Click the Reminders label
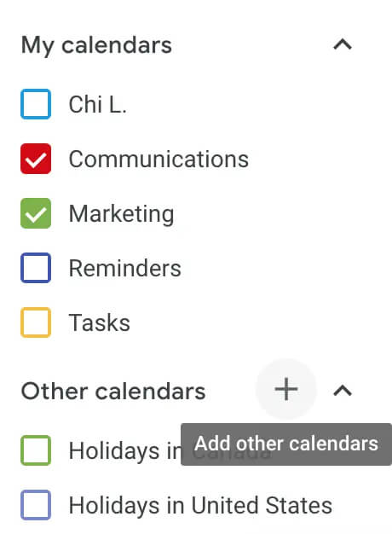The image size is (392, 534). 125,268
